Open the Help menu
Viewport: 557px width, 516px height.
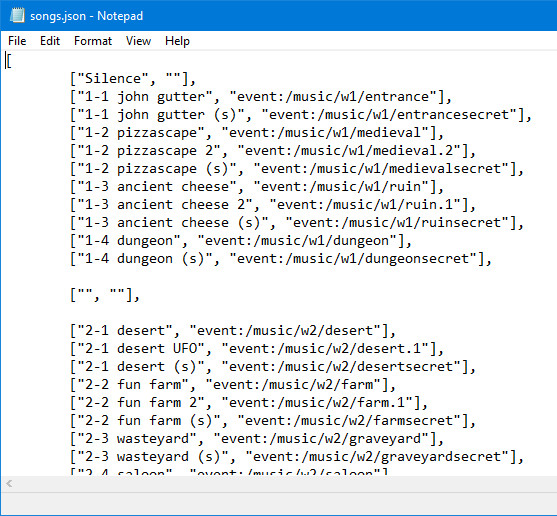click(177, 41)
